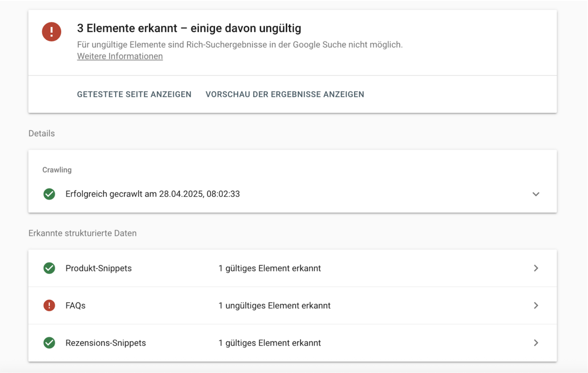
Task: Click the Crawling section label
Action: click(57, 170)
